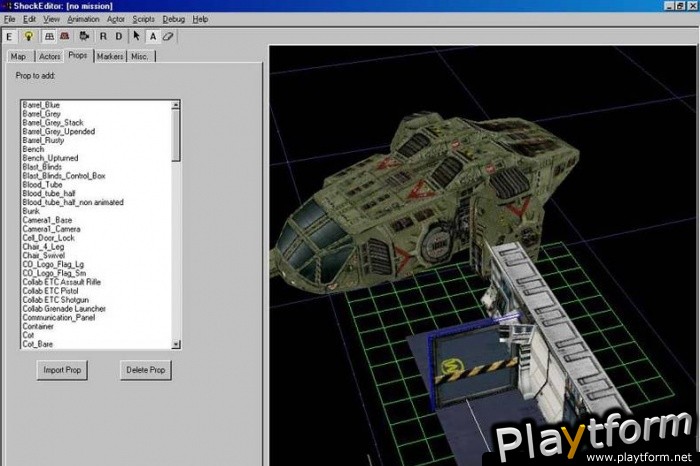Click the prop list scrollbar thumb

(176, 135)
